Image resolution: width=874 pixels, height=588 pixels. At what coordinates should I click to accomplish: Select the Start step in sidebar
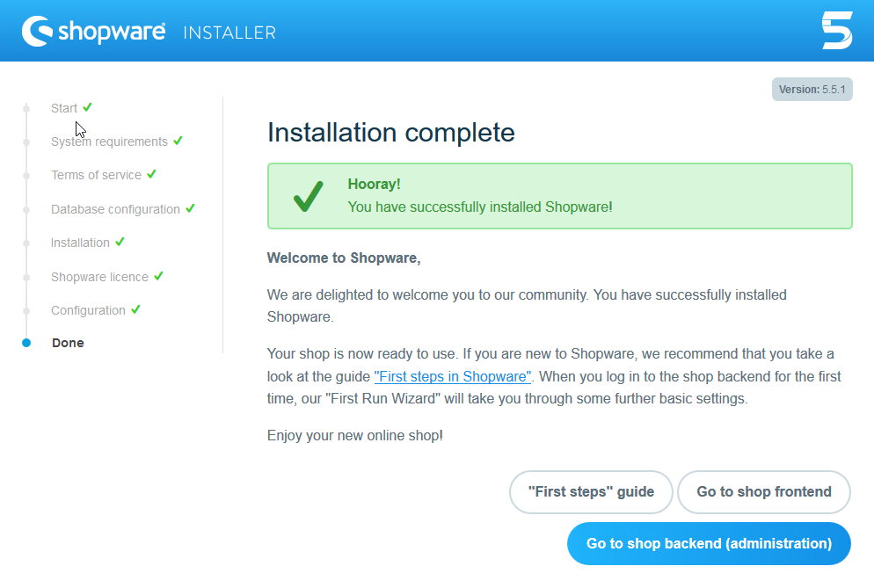[64, 108]
